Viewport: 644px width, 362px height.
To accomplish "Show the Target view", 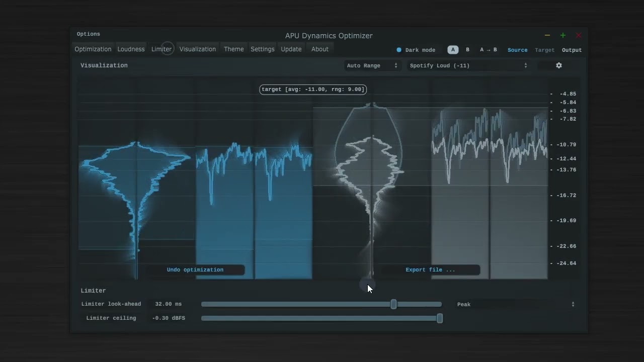I will click(544, 50).
